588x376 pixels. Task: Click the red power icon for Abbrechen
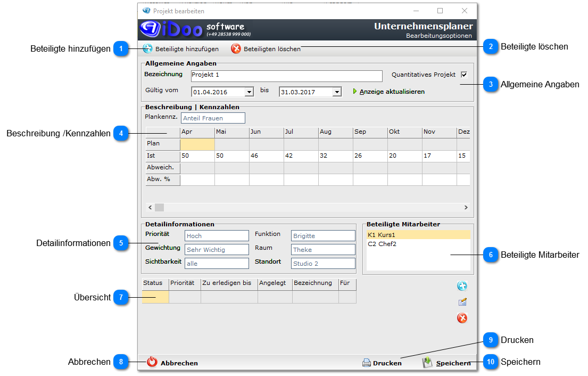(152, 362)
